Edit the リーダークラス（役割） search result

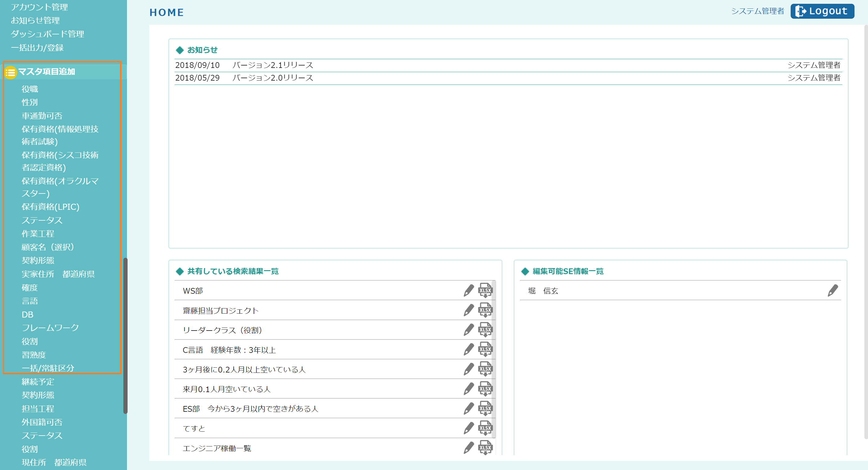tap(468, 329)
